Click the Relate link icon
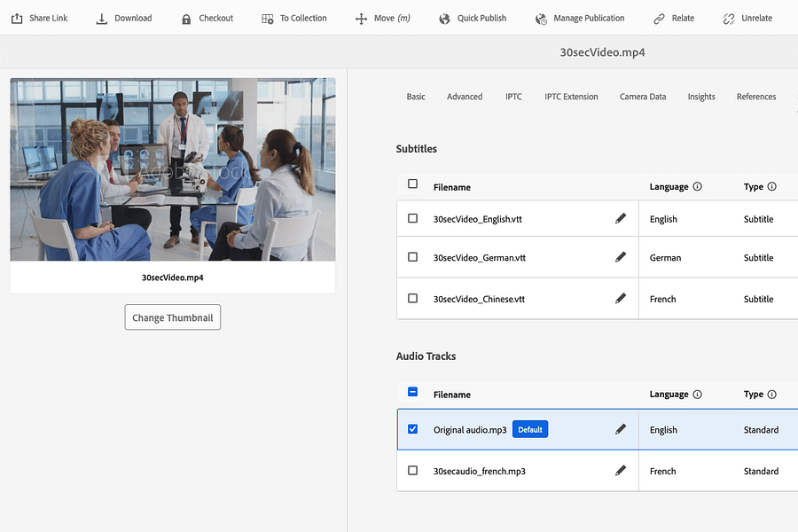The height and width of the screenshot is (532, 798). 659,19
